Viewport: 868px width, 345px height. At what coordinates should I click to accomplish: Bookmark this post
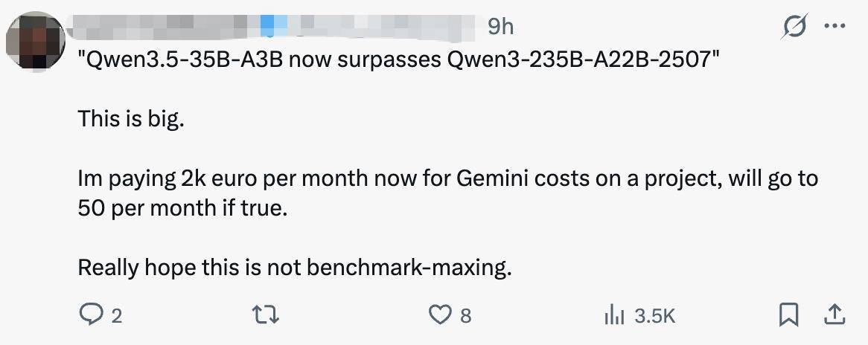(x=787, y=315)
